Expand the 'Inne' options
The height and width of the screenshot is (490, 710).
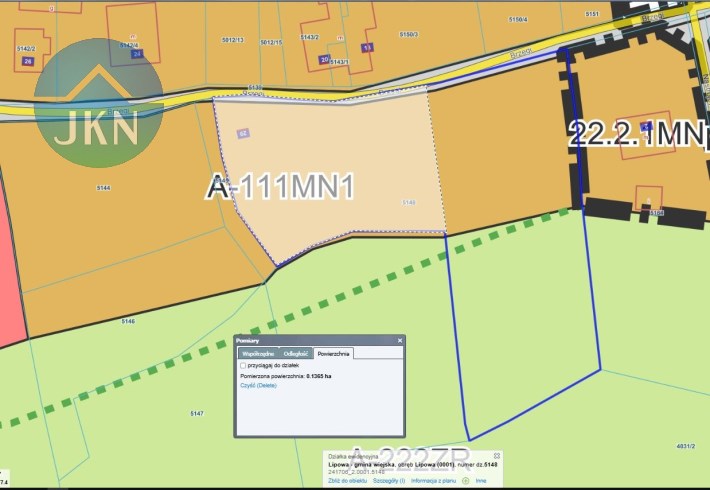(x=481, y=481)
